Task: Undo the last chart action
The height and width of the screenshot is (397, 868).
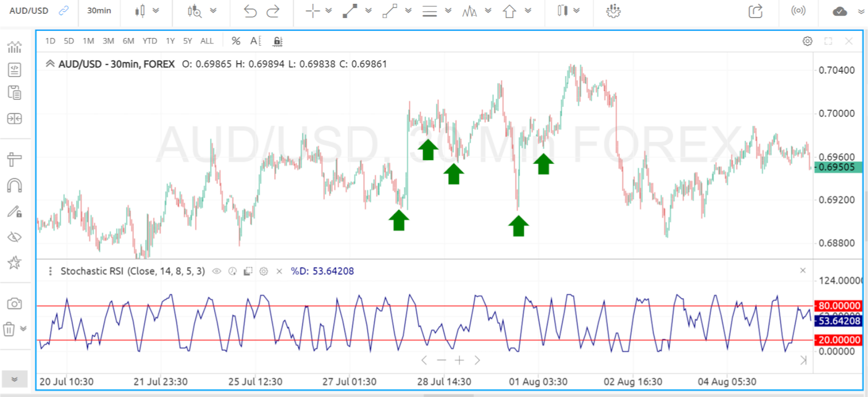Action: coord(250,11)
